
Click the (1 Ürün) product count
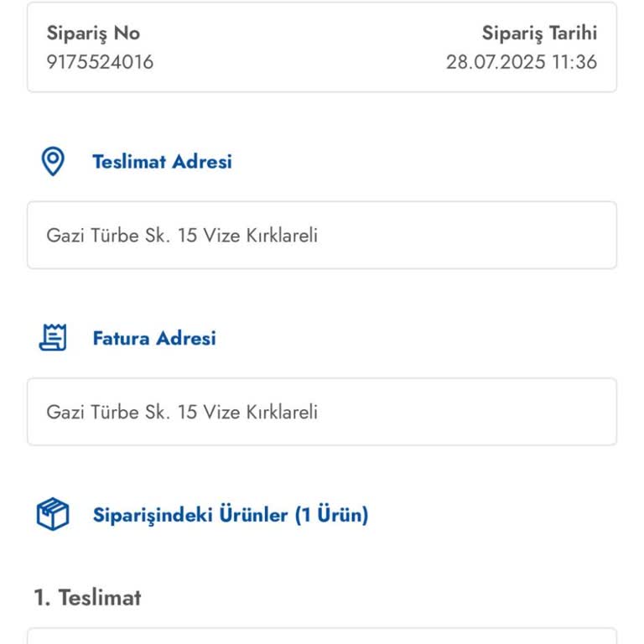coord(331,515)
